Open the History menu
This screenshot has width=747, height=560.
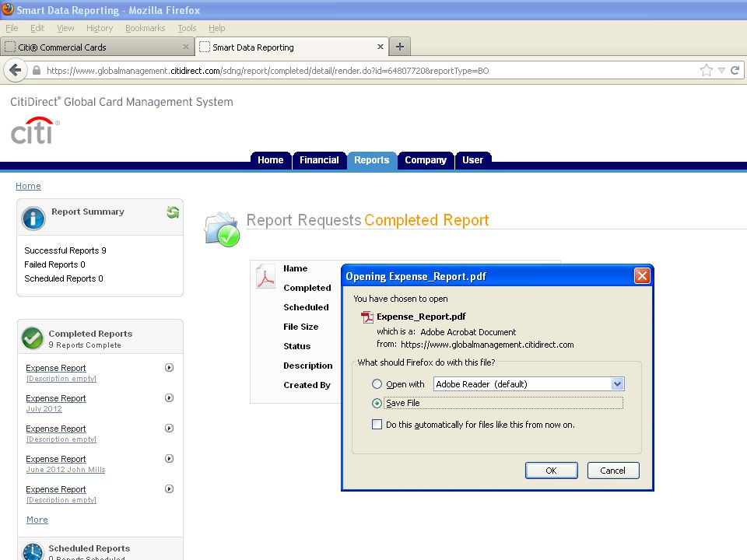point(100,28)
